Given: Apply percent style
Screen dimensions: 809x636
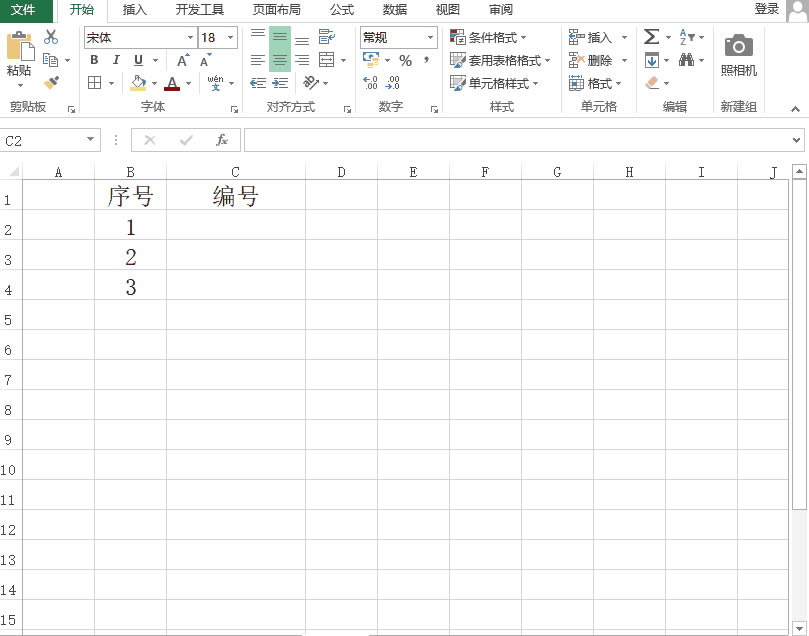Looking at the screenshot, I should [x=406, y=60].
